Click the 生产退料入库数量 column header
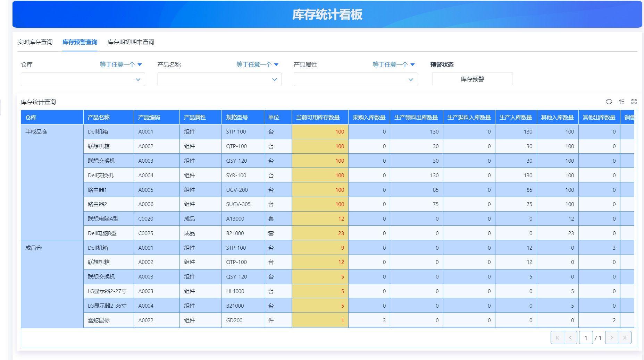Image resolution: width=644 pixels, height=360 pixels. [469, 117]
